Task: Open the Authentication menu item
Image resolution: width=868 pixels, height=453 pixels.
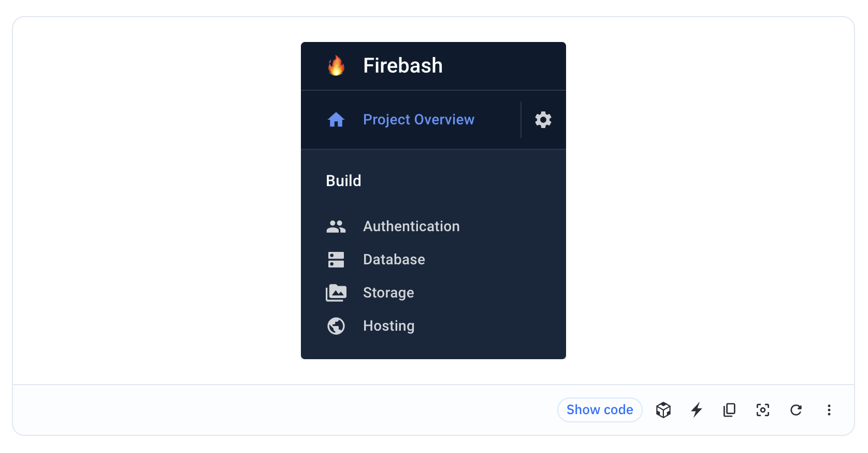Action: point(433,227)
